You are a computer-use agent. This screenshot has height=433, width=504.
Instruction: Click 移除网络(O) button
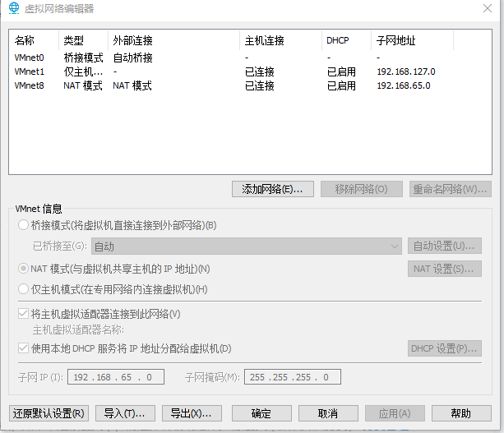tap(362, 189)
